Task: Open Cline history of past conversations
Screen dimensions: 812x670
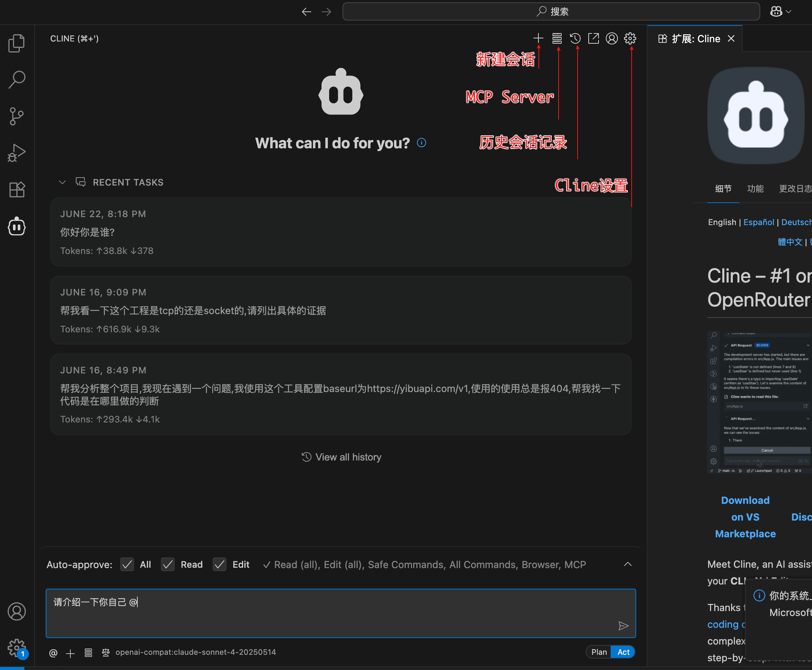Action: click(x=575, y=38)
